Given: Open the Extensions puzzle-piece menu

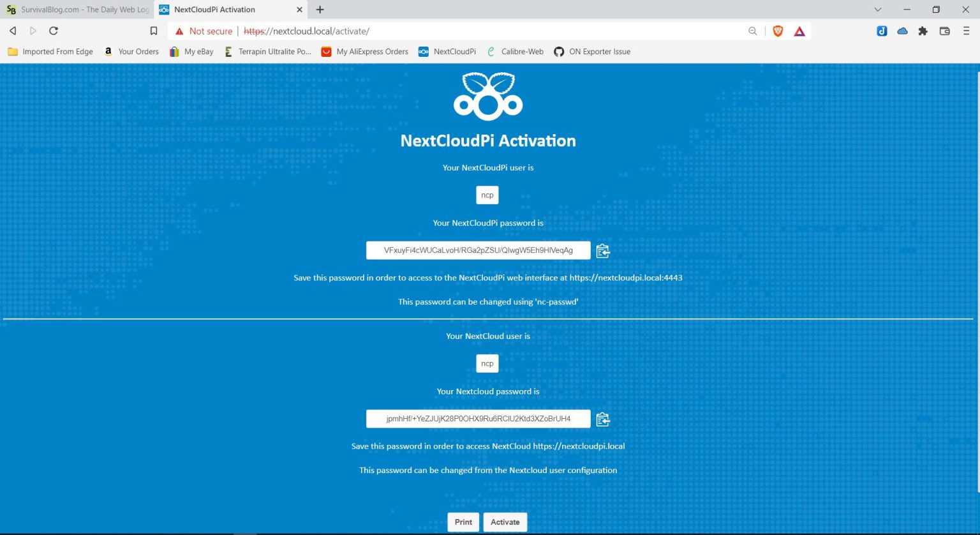Looking at the screenshot, I should (x=923, y=30).
